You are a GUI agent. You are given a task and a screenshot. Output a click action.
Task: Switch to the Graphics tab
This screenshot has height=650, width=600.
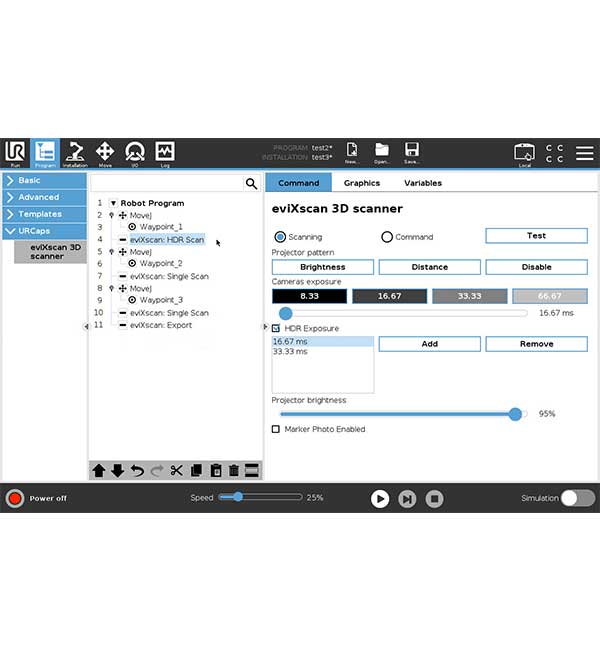(x=362, y=183)
